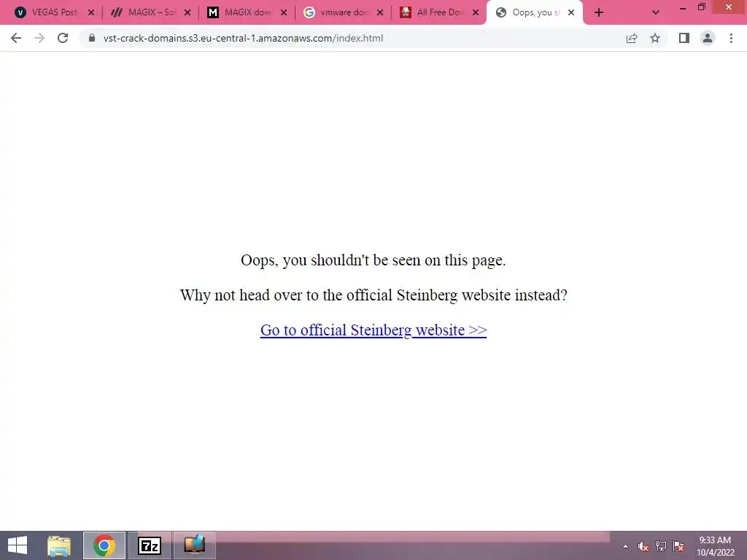Close the VEGAS Post tab
This screenshot has height=560, width=747.
[x=91, y=13]
